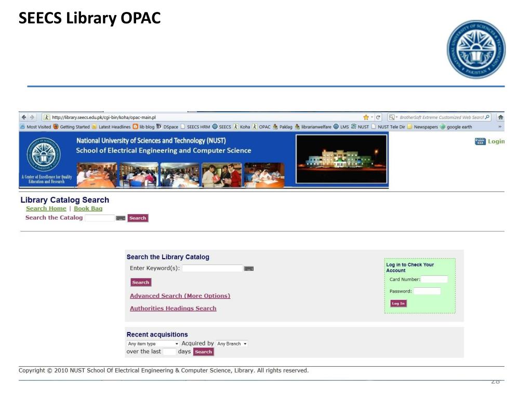This screenshot has width=532, height=399.
Task: Open librarianwelfare bookmark
Action: click(313, 127)
